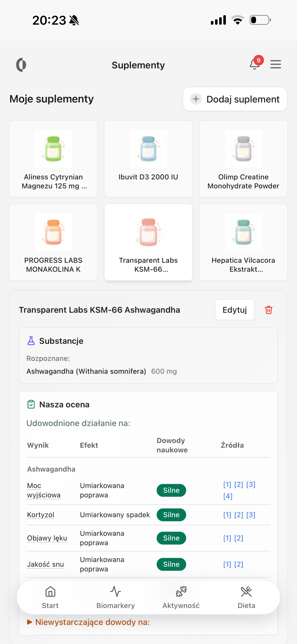
Task: Open Dieta tab
Action: click(246, 597)
